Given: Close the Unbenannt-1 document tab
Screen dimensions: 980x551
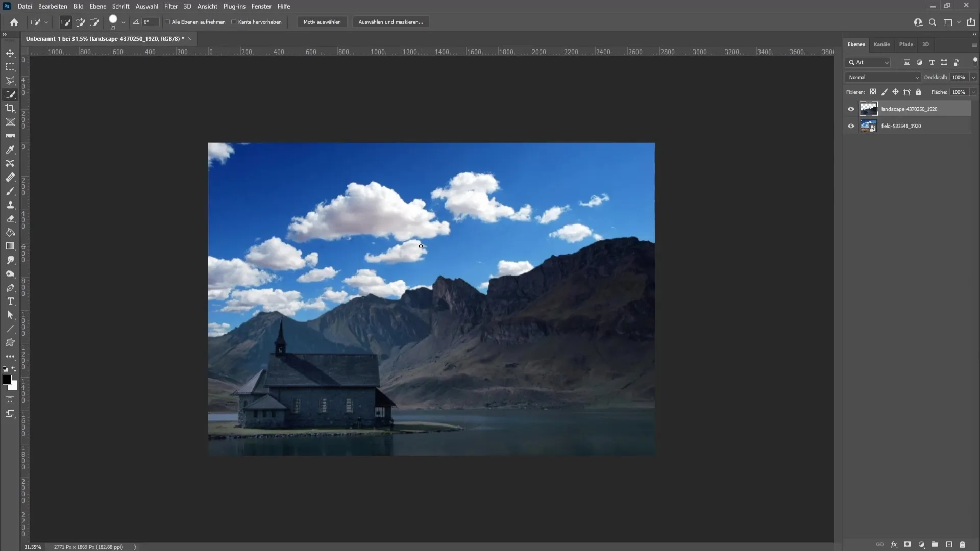Looking at the screenshot, I should [190, 39].
